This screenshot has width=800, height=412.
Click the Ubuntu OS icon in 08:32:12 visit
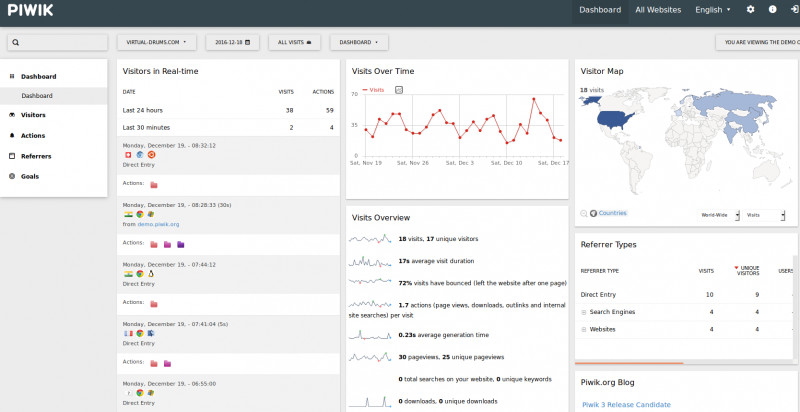point(151,154)
